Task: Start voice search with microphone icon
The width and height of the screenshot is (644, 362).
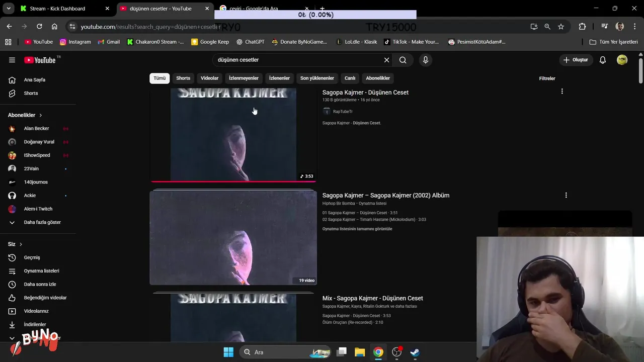Action: point(426,60)
